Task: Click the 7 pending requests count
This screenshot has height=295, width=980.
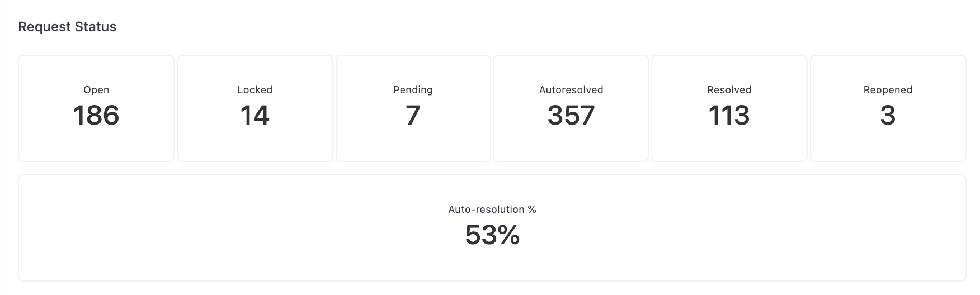Action: [x=413, y=115]
